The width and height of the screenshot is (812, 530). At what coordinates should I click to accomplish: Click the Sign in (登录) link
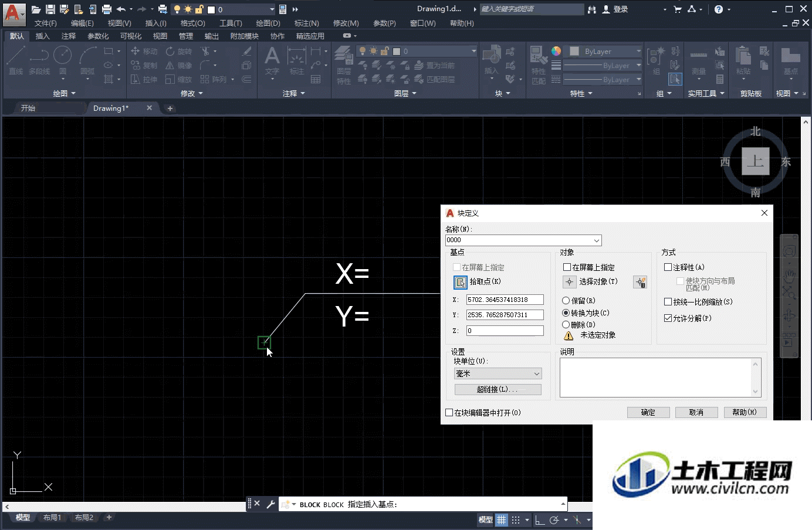615,9
